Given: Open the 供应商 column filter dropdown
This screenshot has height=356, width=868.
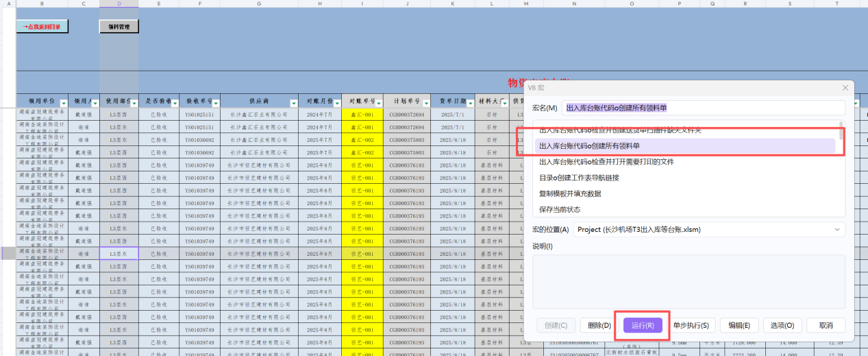Looking at the screenshot, I should (x=295, y=103).
